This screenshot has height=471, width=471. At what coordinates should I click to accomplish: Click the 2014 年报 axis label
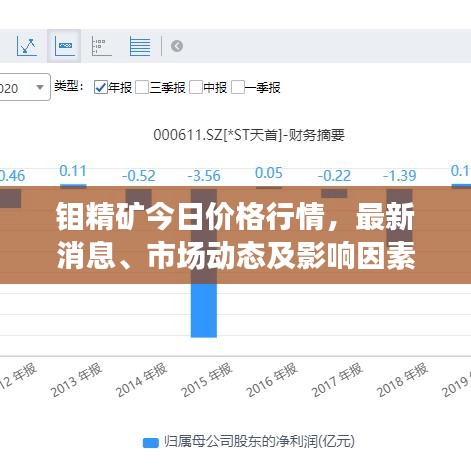142,380
